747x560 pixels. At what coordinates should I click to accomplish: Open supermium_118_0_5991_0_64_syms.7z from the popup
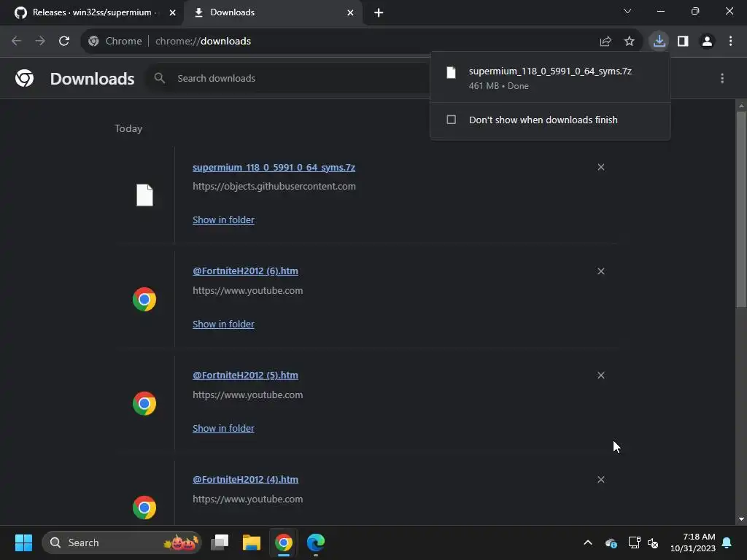point(550,71)
